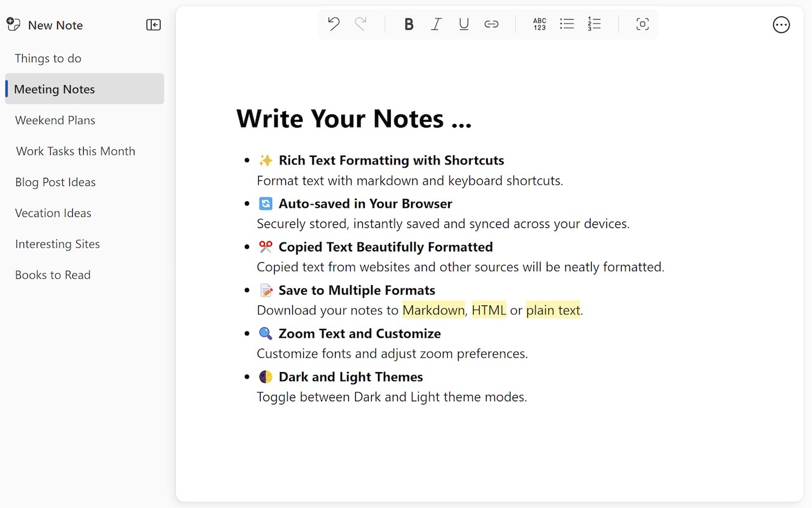Click text 'Toggle between Dark and Light theme modes'
Screen dimensions: 812x508
click(x=392, y=397)
